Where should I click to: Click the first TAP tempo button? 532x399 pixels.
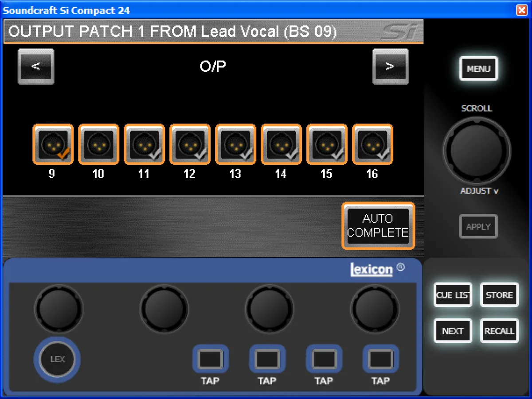coord(211,359)
